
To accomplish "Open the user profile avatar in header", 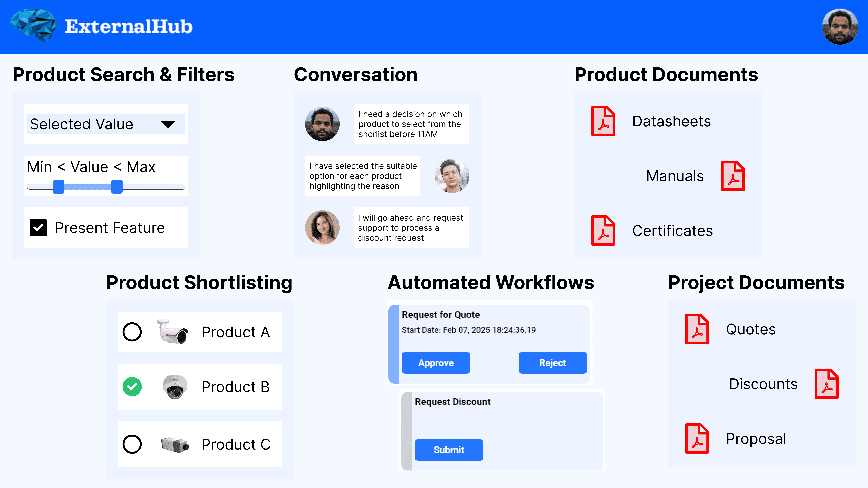I will (x=840, y=27).
